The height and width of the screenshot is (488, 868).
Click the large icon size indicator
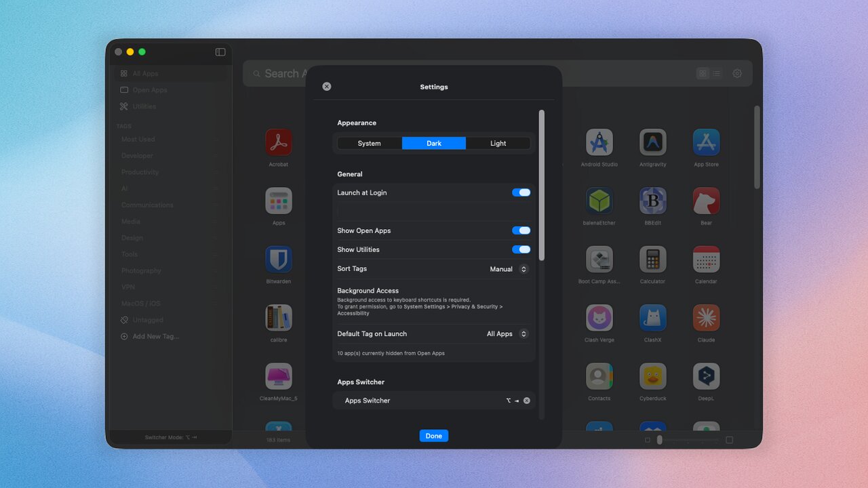[x=729, y=440]
